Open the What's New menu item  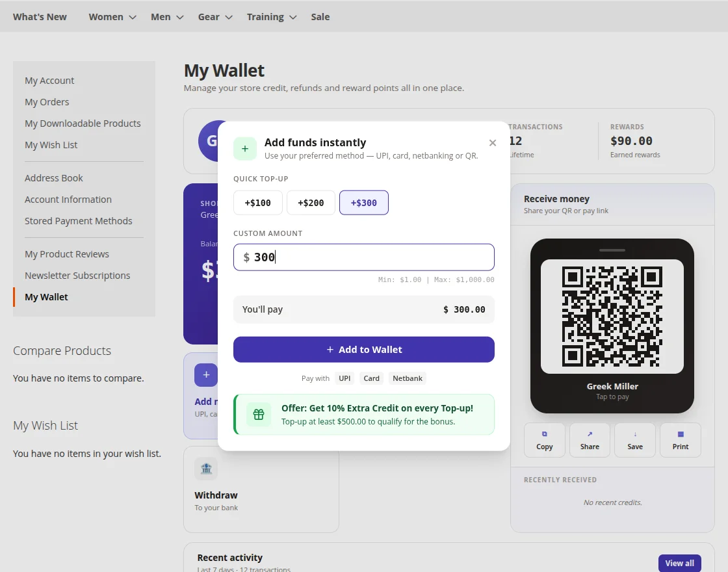[x=40, y=17]
